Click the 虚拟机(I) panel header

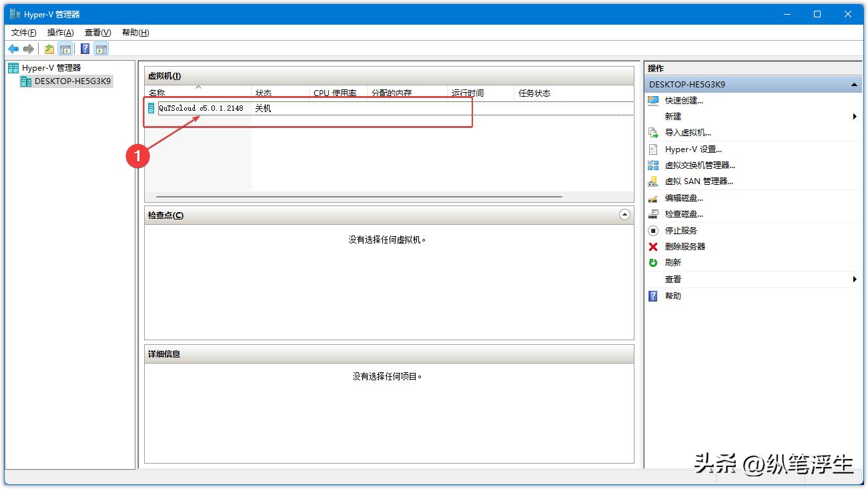tap(389, 76)
